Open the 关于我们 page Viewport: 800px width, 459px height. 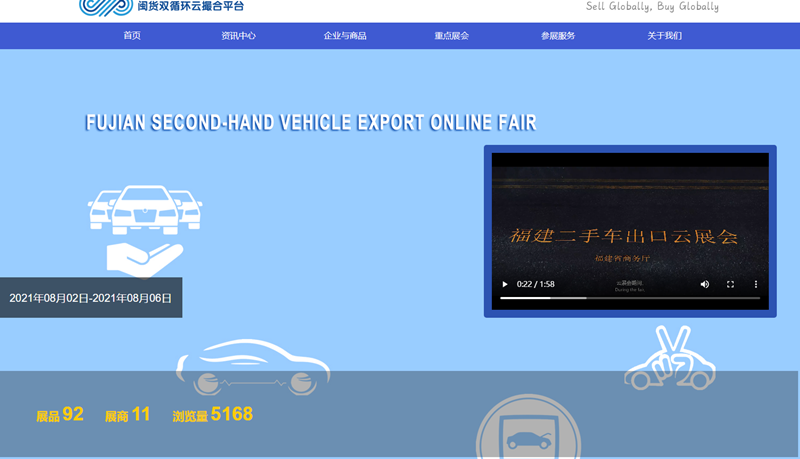(664, 36)
